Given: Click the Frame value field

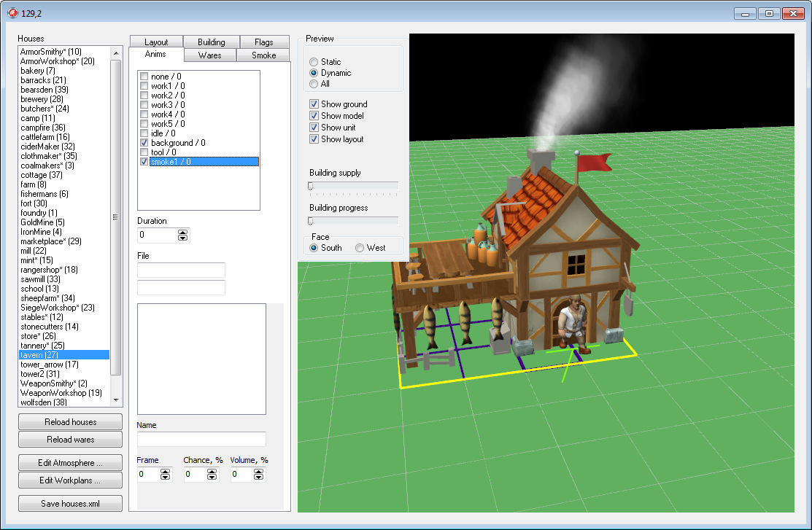Looking at the screenshot, I should click(149, 474).
